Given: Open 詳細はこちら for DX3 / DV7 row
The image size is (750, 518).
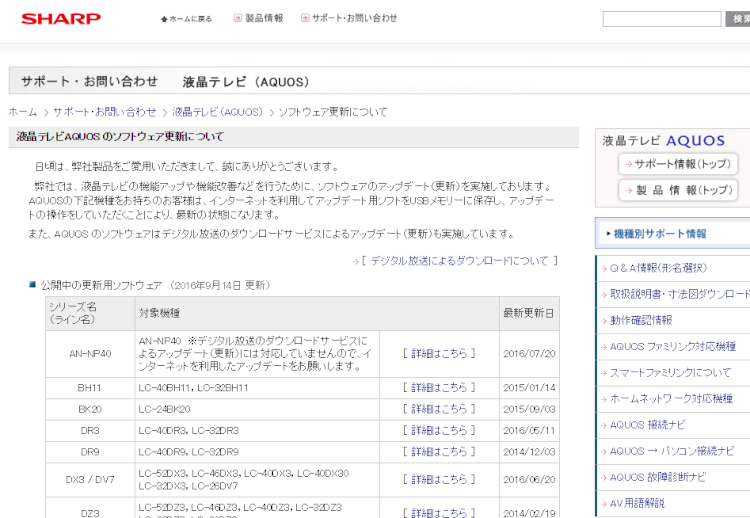Looking at the screenshot, I should (439, 479).
